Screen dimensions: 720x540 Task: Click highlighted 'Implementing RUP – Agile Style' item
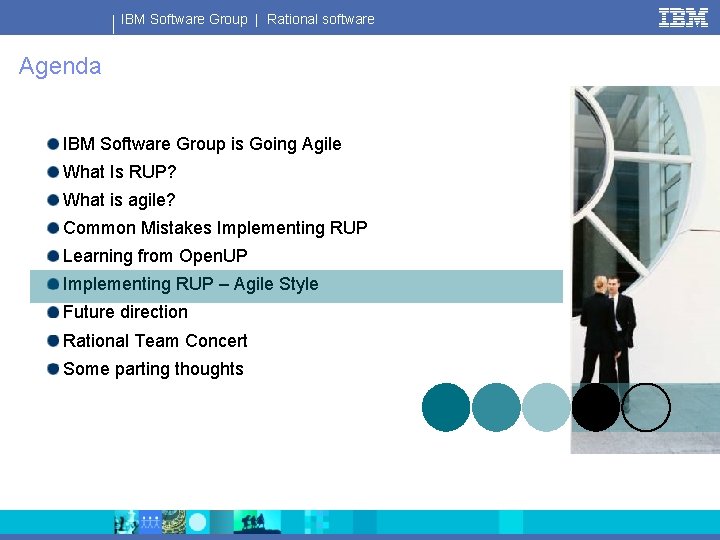tap(296, 286)
